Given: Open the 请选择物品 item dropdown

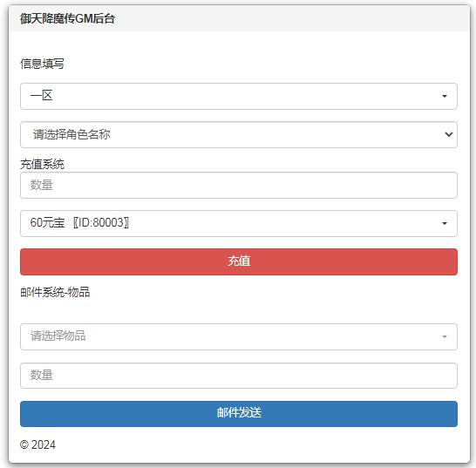Looking at the screenshot, I should click(239, 336).
